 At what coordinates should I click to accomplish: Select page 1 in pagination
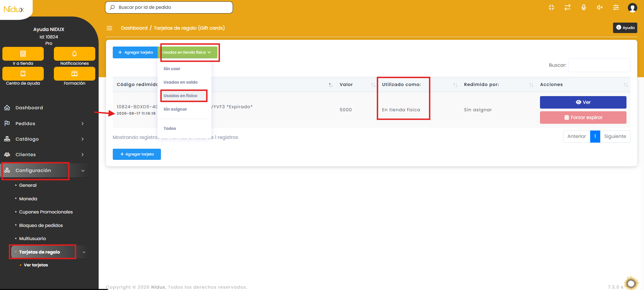[595, 137]
